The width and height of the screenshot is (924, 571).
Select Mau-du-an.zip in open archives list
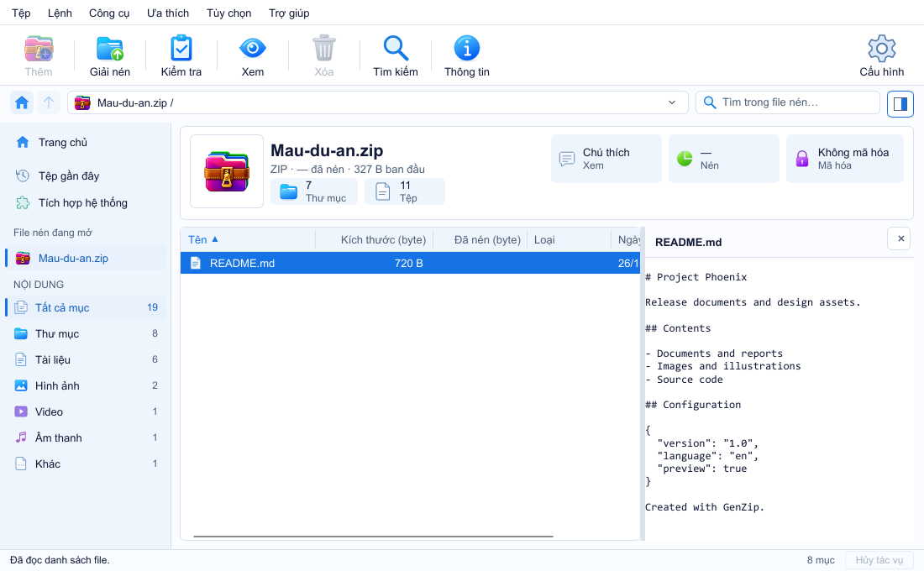click(x=86, y=258)
